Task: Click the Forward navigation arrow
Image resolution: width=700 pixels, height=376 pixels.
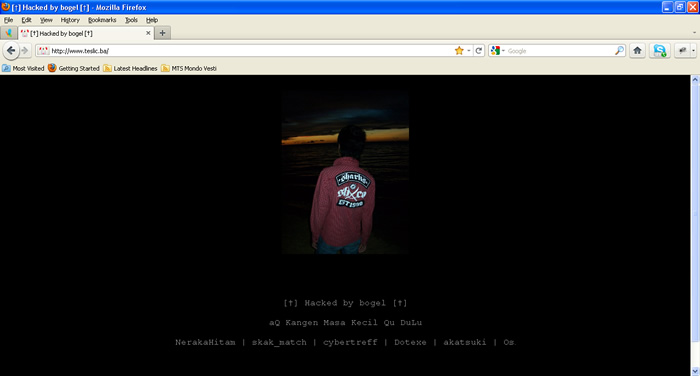Action: 25,50
